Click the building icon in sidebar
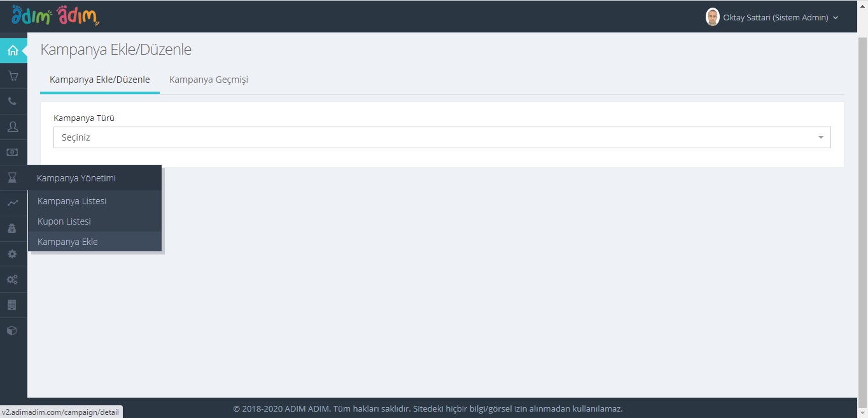Viewport: 868px width, 418px height. click(13, 305)
